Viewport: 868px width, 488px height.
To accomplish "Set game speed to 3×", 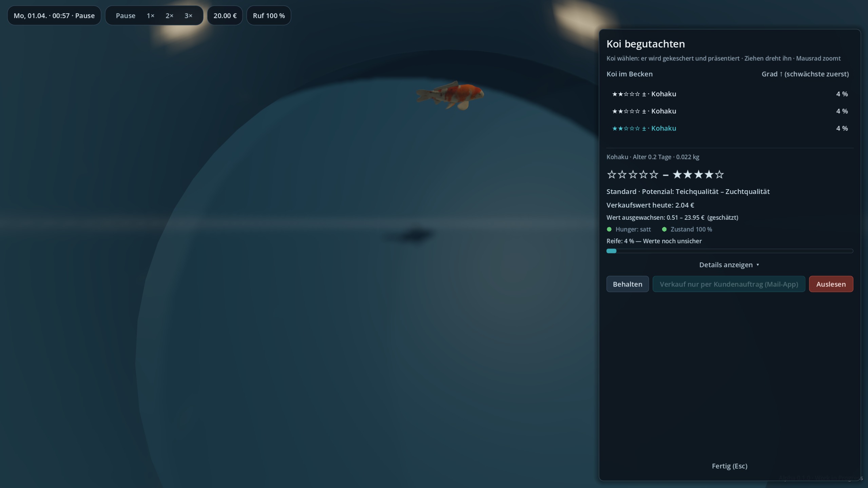I will point(188,16).
